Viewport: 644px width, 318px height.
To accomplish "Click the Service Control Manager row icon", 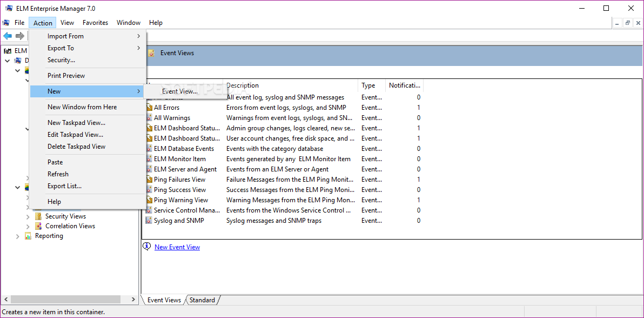I will (149, 210).
